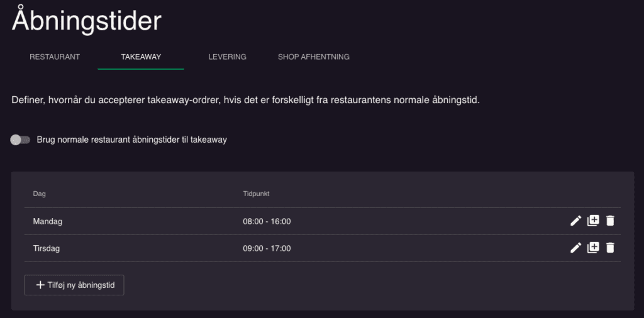644x318 pixels.
Task: Click the Tidpunkt column header
Action: [257, 194]
